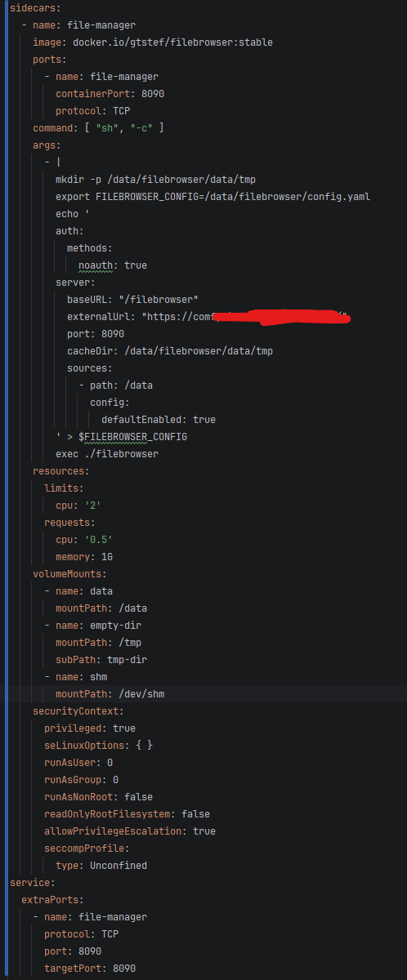
Task: Click the 'resources:' key
Action: 61,471
